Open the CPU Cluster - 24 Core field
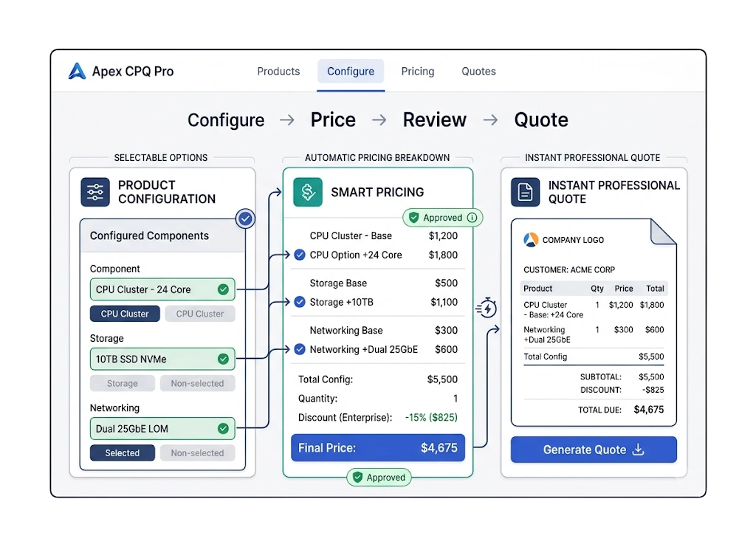 [162, 289]
